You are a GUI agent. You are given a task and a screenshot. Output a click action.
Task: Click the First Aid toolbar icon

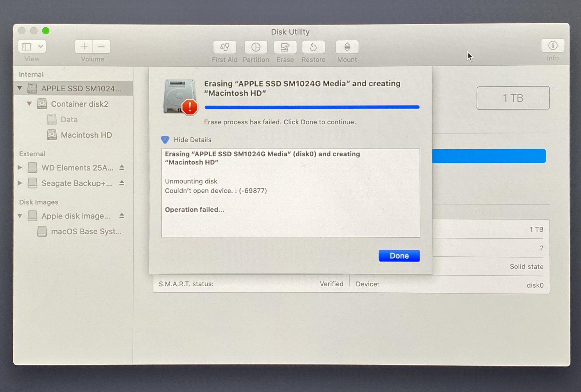click(225, 47)
